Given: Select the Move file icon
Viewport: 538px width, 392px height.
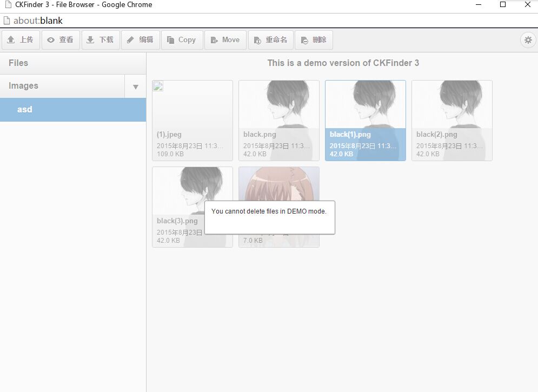Looking at the screenshot, I should [x=225, y=39].
